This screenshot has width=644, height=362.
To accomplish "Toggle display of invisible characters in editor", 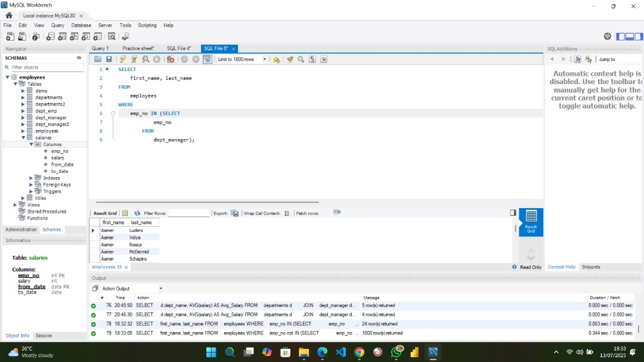I will click(x=313, y=59).
